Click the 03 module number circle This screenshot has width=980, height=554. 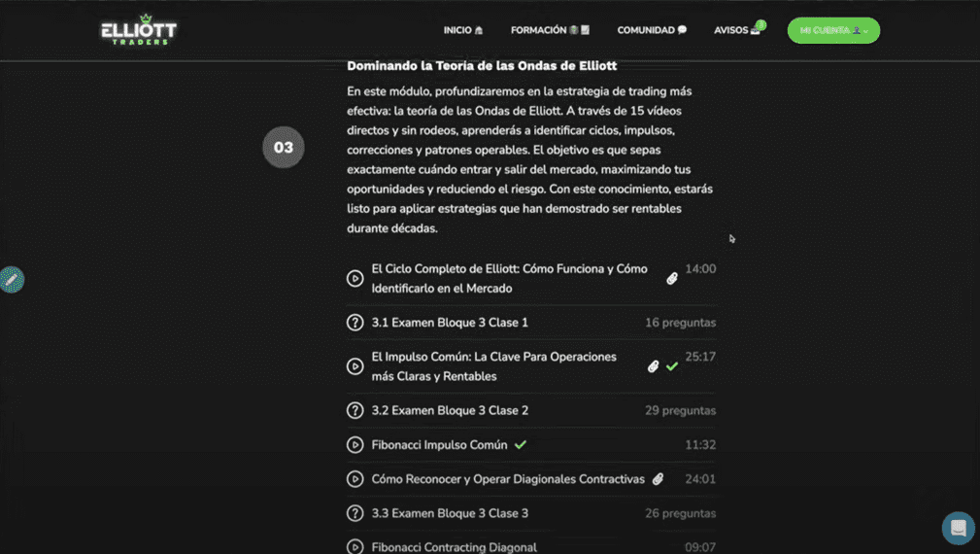pos(284,147)
